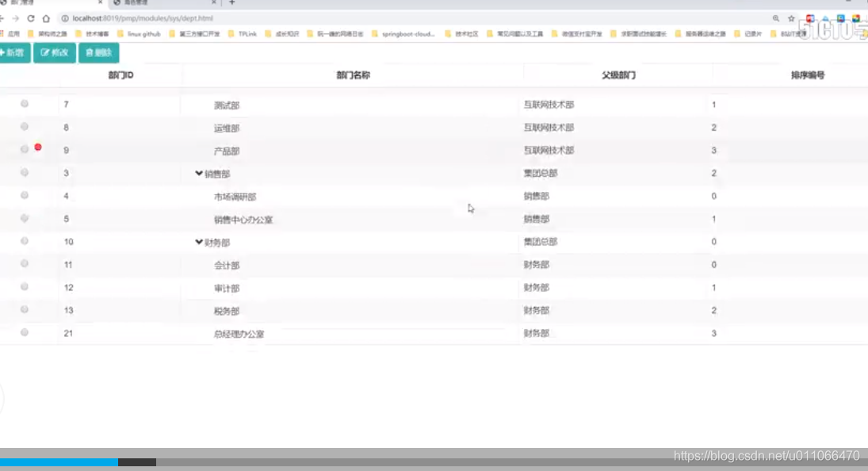The width and height of the screenshot is (868, 471).
Task: Open the springboot-cloud bookmark folder
Action: point(403,34)
